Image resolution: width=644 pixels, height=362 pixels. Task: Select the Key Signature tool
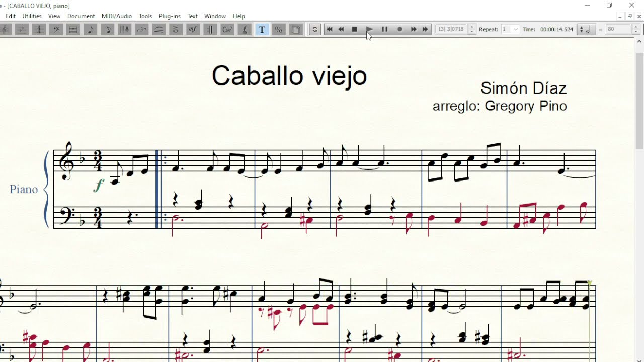click(22, 30)
